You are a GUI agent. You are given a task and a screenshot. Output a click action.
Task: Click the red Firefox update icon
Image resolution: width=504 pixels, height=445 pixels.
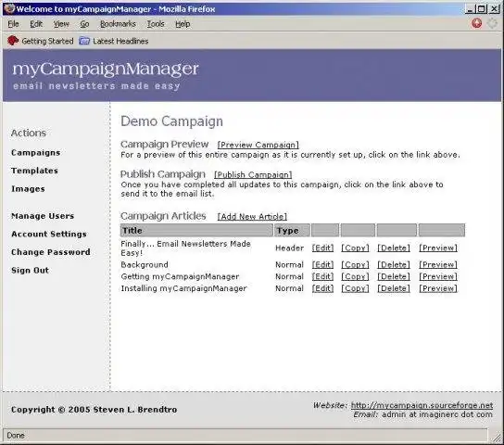[477, 23]
